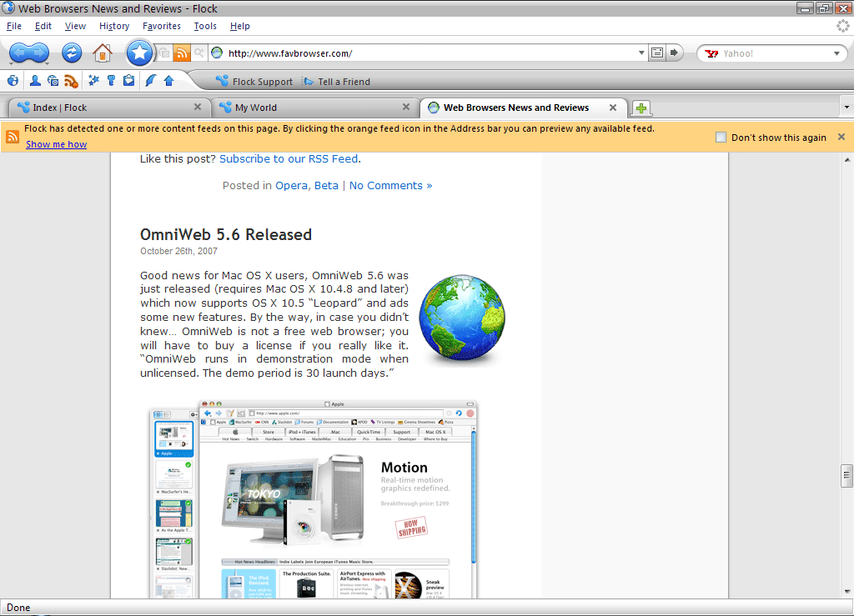Dismiss the feed notification bar
Screen dimensions: 854x616
pos(841,137)
